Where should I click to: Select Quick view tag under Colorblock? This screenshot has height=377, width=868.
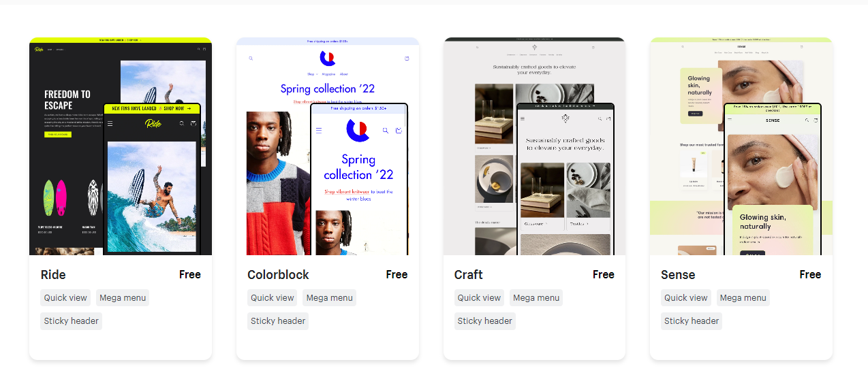click(x=273, y=297)
